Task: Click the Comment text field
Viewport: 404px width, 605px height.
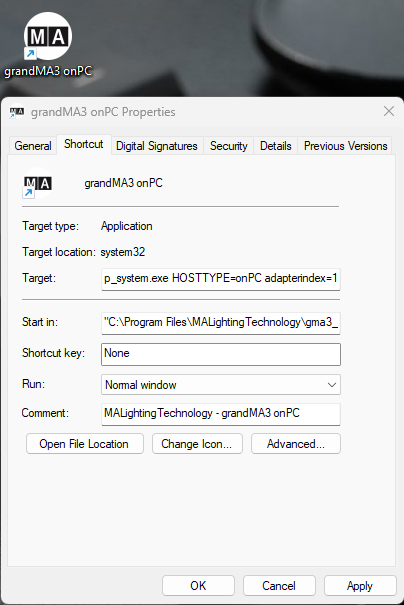Action: [x=221, y=414]
